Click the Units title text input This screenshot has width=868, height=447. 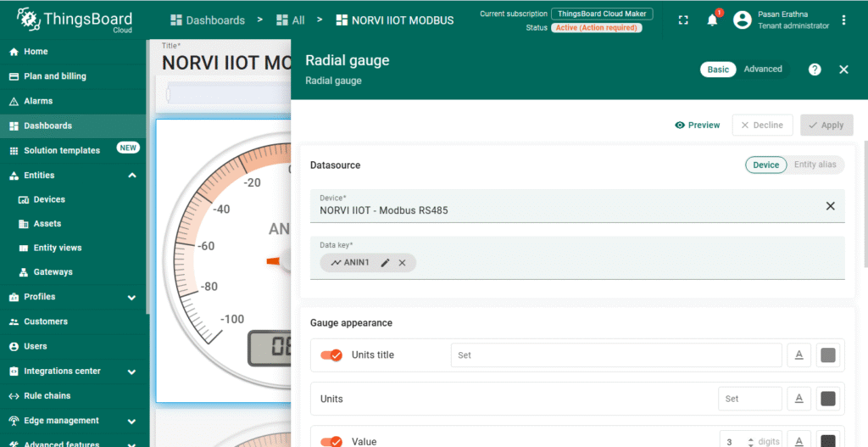[615, 355]
